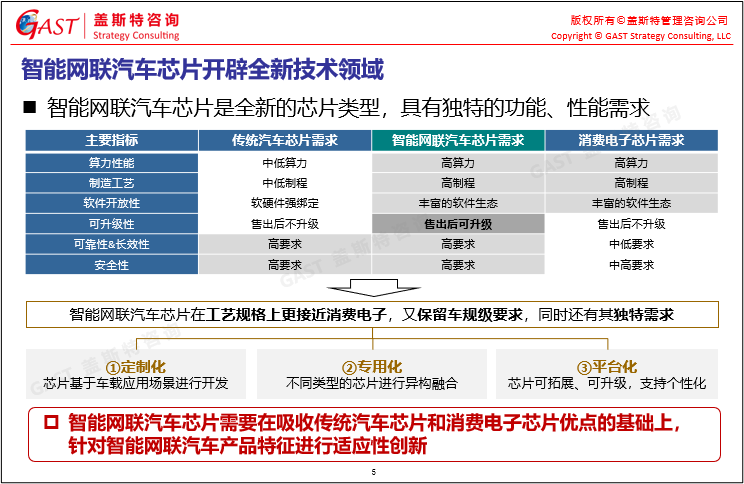Click the hollow down arrow below the table

(x=372, y=289)
